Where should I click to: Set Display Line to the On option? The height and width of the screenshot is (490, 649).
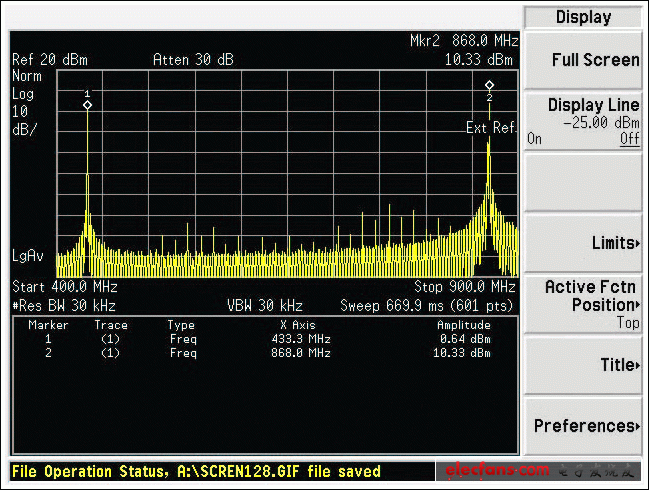[534, 140]
